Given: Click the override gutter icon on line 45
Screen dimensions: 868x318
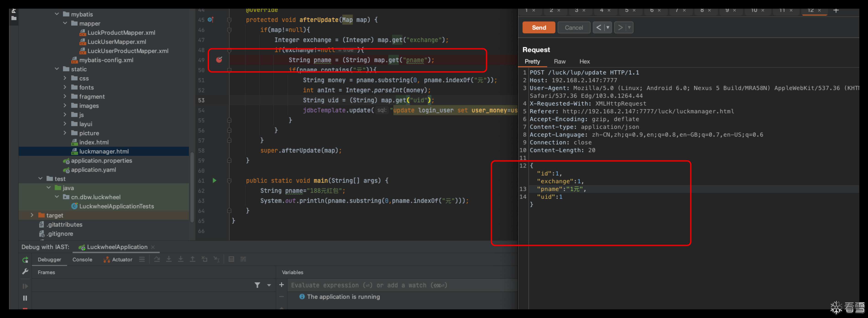Looking at the screenshot, I should click(211, 20).
